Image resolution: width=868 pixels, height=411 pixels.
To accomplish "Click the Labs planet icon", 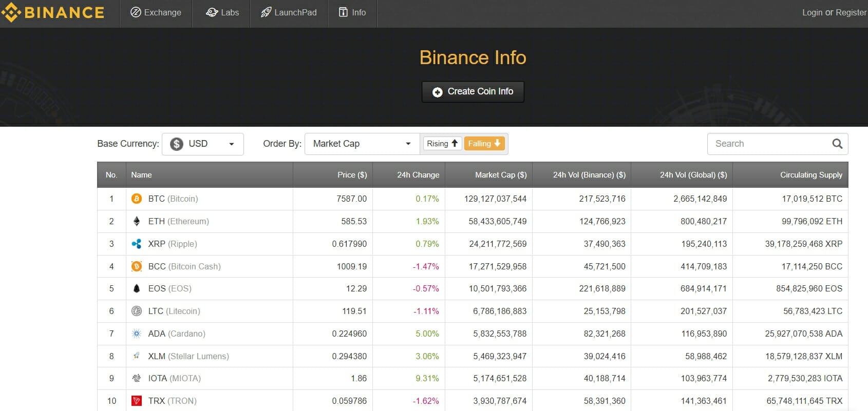I will pos(212,12).
